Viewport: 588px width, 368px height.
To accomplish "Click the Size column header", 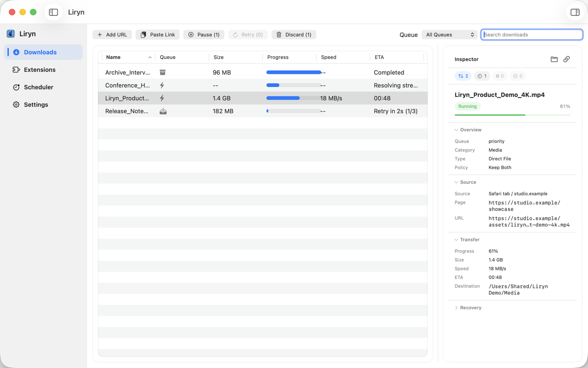I will (x=236, y=57).
